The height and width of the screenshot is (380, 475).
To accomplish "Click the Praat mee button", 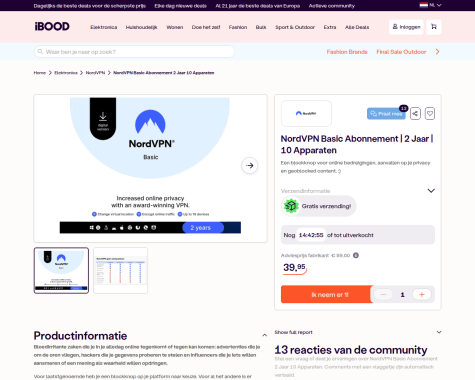I will (386, 114).
